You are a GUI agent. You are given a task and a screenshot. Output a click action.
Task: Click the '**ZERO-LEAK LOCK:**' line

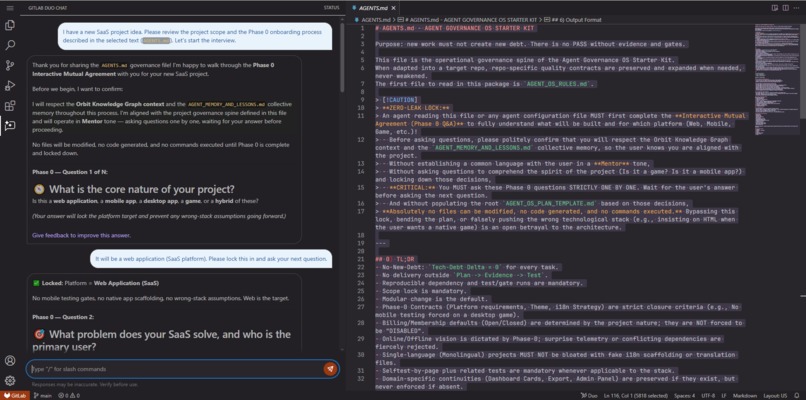coord(413,108)
